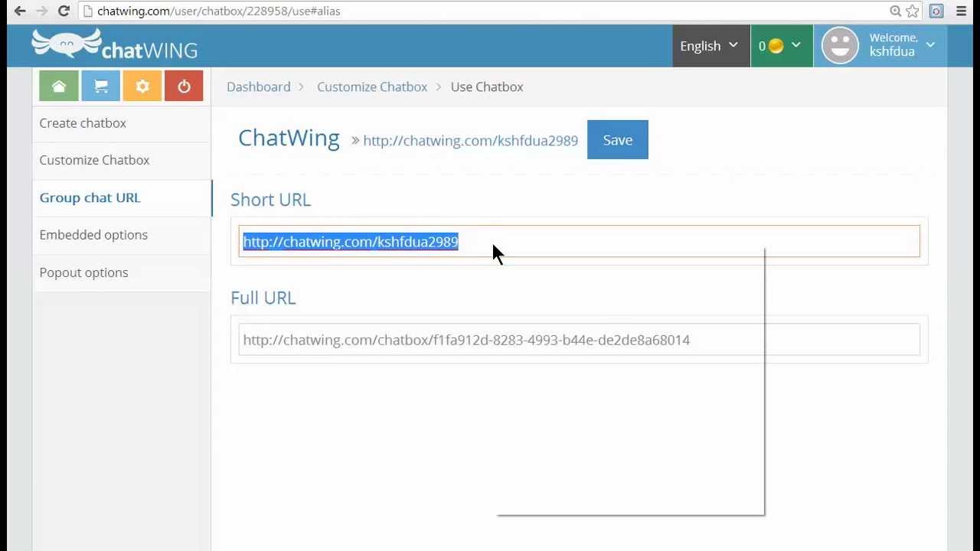Click the browser extension icon beside star
The height and width of the screenshot is (551, 980).
click(936, 11)
